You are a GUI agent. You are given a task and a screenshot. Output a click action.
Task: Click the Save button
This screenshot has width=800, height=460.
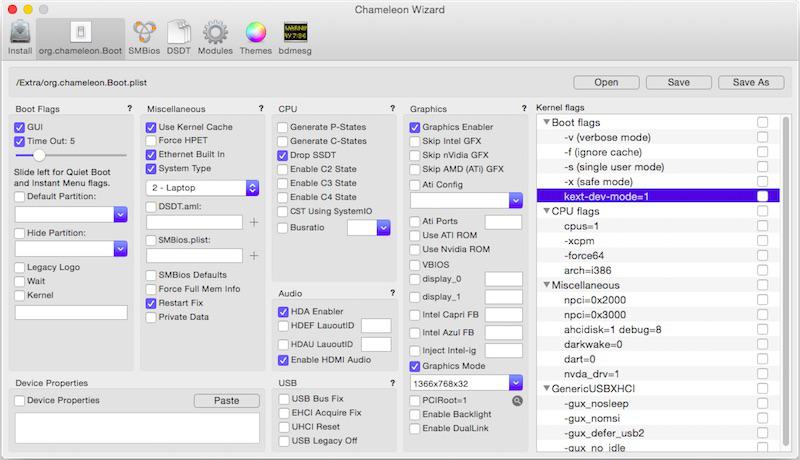coord(679,83)
